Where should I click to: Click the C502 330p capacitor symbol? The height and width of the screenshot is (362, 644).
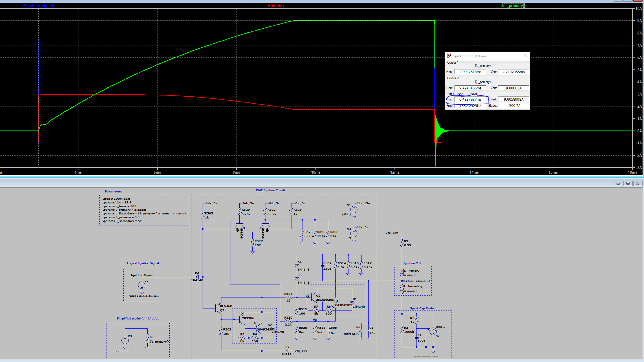point(323,266)
